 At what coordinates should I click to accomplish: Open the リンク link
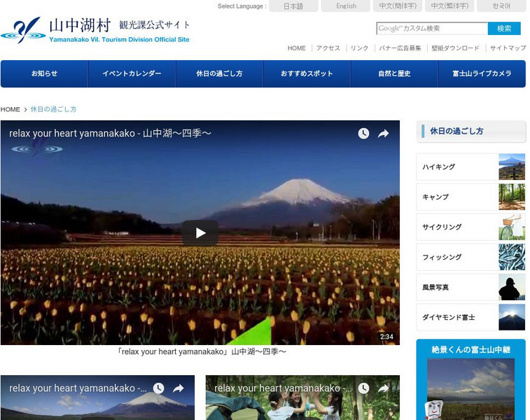click(x=359, y=48)
